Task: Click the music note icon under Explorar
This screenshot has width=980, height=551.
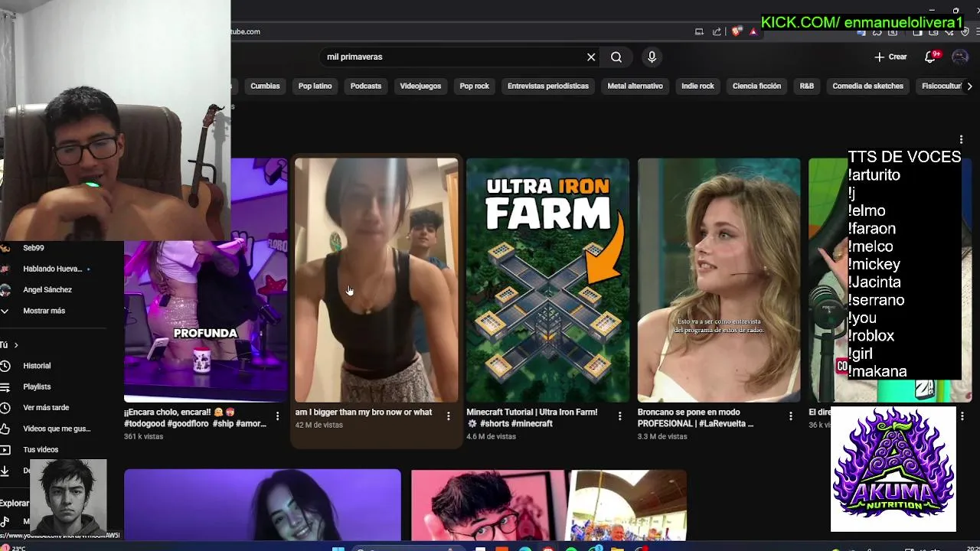Action: (x=4, y=521)
